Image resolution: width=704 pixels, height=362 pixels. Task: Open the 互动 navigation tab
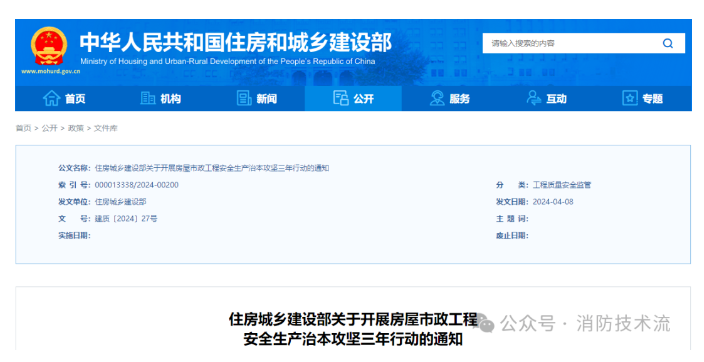[546, 98]
